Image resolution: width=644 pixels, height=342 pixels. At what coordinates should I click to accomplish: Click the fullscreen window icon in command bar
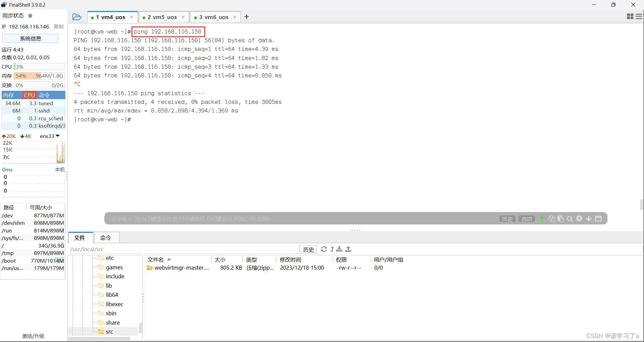pos(598,219)
